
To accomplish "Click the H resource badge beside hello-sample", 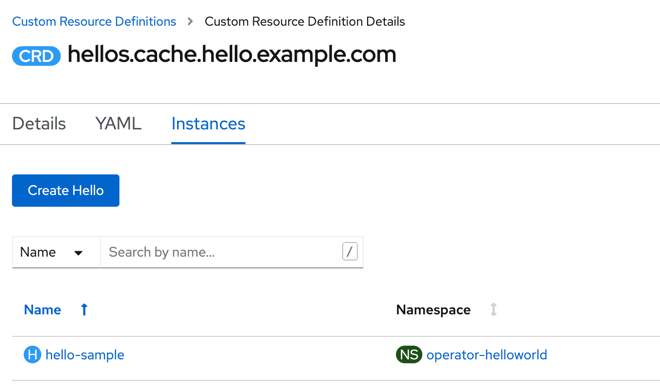I will click(x=32, y=354).
